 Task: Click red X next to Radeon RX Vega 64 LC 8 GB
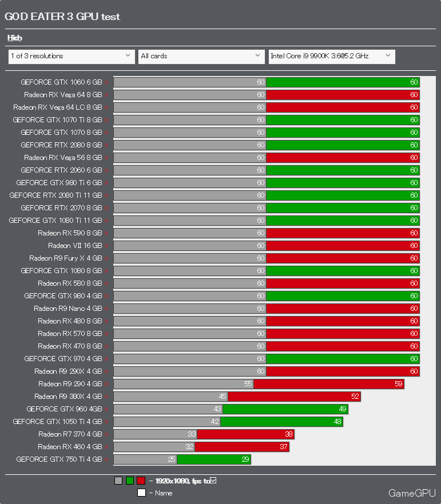(x=106, y=107)
